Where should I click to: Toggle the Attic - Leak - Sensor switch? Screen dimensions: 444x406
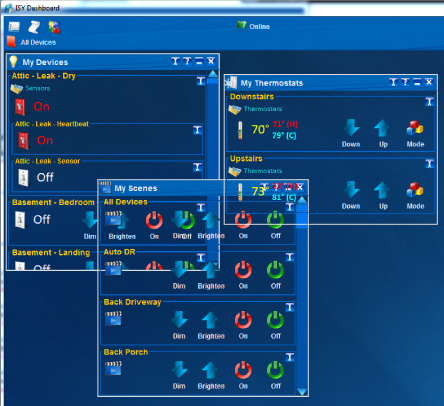23,177
